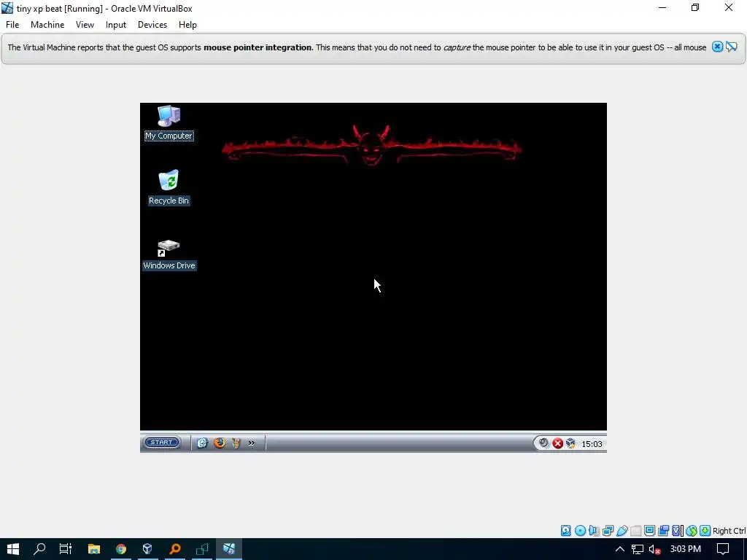Select the Recycle Bin desktop icon
Screen dimensions: 747x560
tap(169, 187)
